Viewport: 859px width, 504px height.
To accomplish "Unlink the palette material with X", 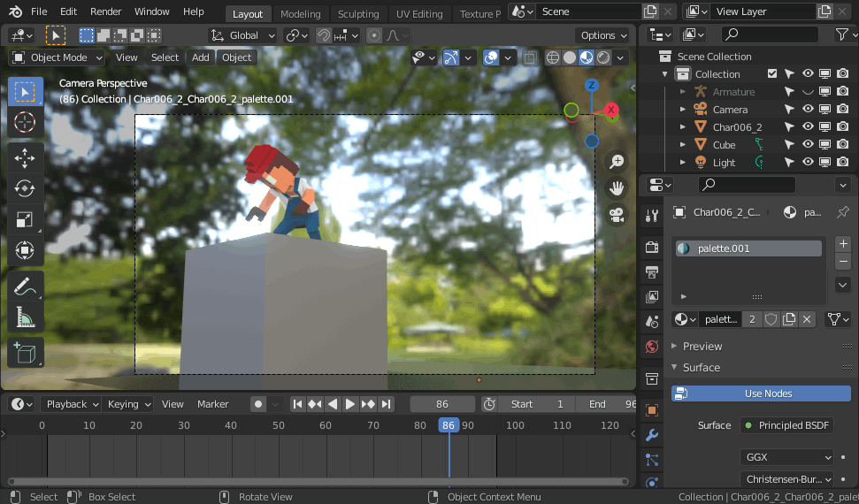I will (807, 319).
